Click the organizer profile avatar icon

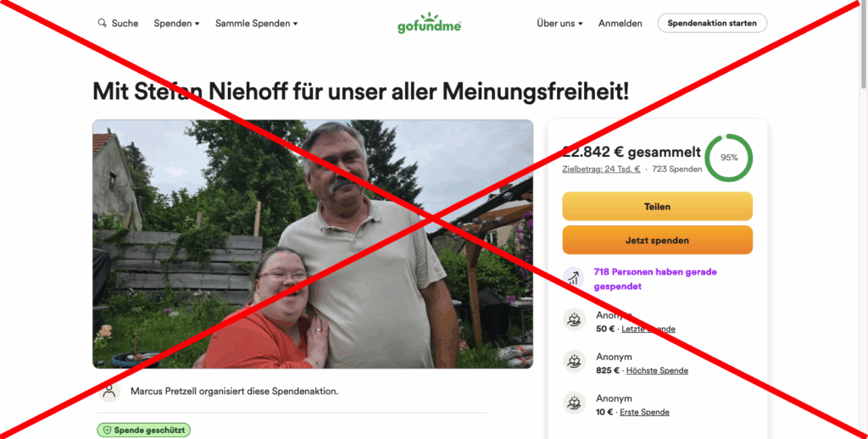tap(109, 391)
